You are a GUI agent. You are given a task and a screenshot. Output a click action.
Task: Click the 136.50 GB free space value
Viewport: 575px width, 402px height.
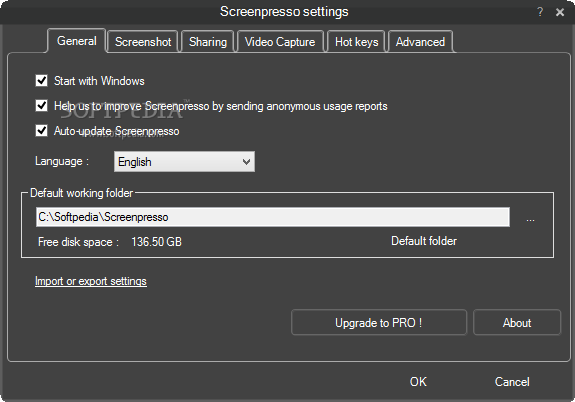[157, 242]
